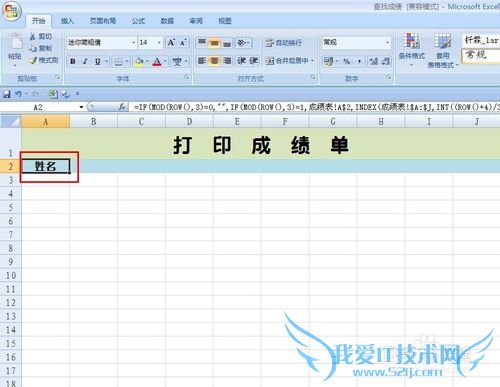Click the Cut (剪切) scissors button
This screenshot has height=387, width=500.
tap(41, 36)
